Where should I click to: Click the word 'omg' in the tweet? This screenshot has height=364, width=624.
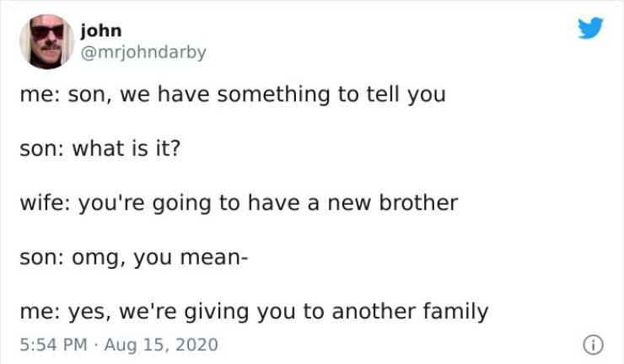click(95, 259)
